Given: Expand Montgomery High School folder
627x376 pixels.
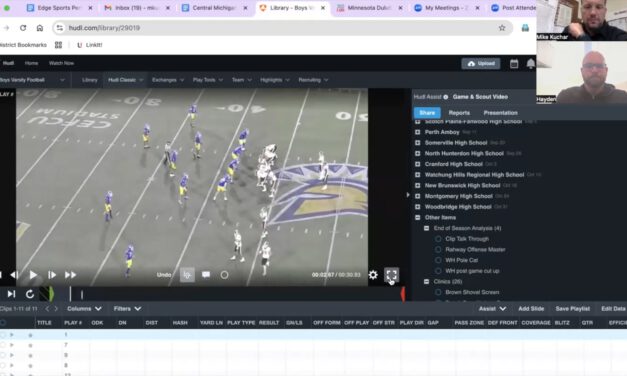Looking at the screenshot, I should [x=417, y=196].
